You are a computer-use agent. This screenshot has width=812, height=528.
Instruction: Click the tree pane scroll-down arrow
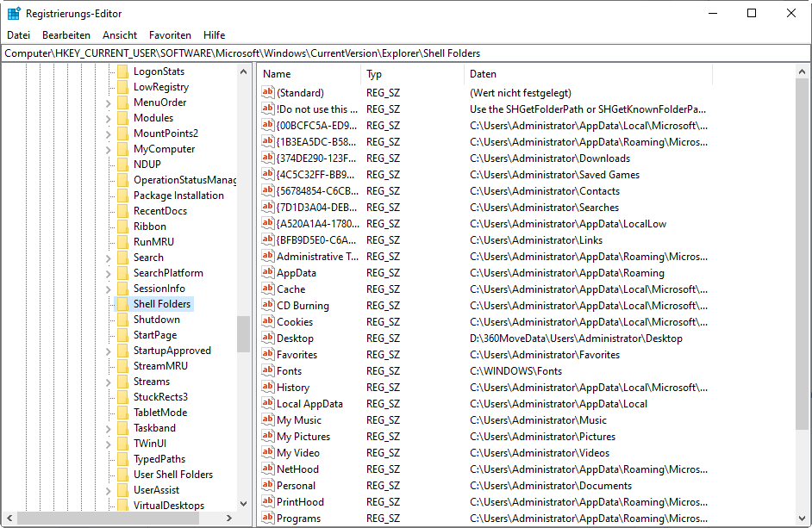(x=243, y=504)
